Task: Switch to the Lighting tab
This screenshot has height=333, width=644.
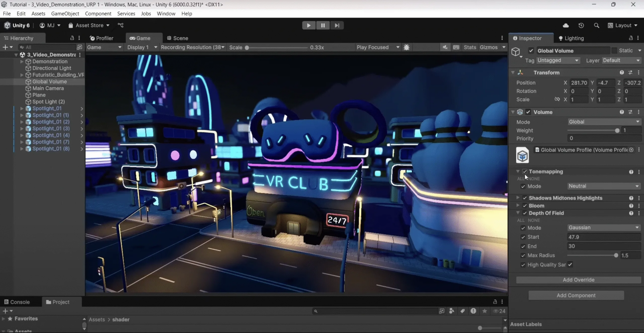Action: point(571,38)
